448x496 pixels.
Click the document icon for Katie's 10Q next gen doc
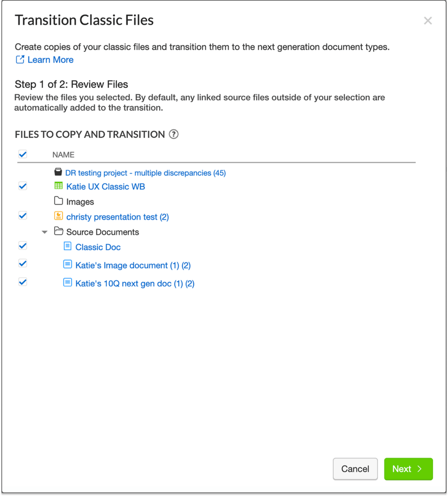pos(67,282)
